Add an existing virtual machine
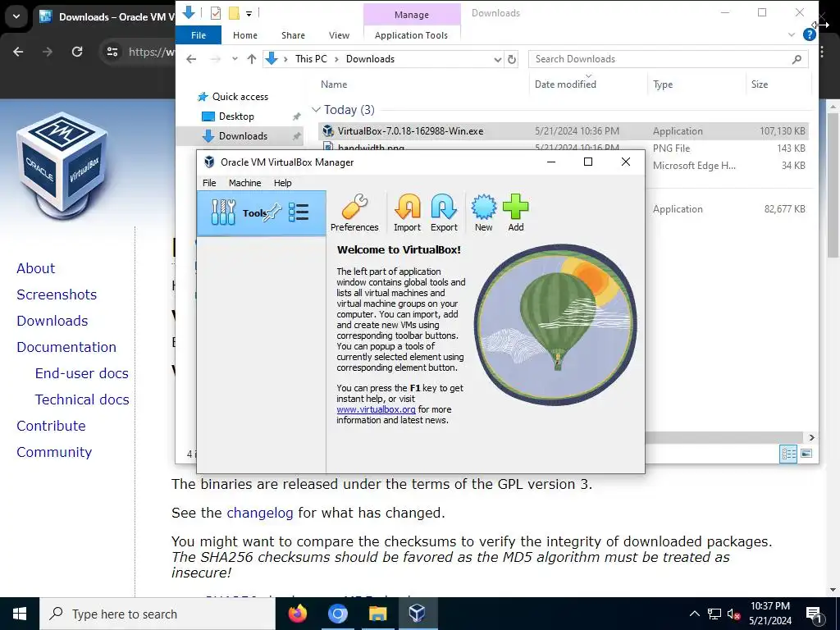 [x=515, y=212]
